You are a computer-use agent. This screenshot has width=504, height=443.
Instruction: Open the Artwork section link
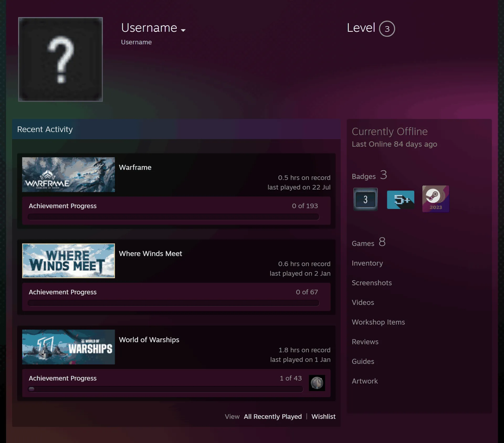click(x=365, y=381)
